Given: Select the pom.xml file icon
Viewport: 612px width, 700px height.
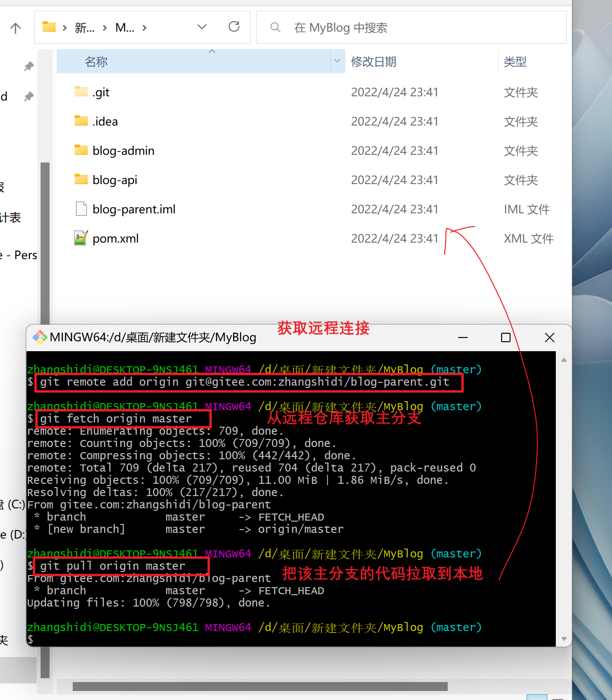Looking at the screenshot, I should 81,238.
